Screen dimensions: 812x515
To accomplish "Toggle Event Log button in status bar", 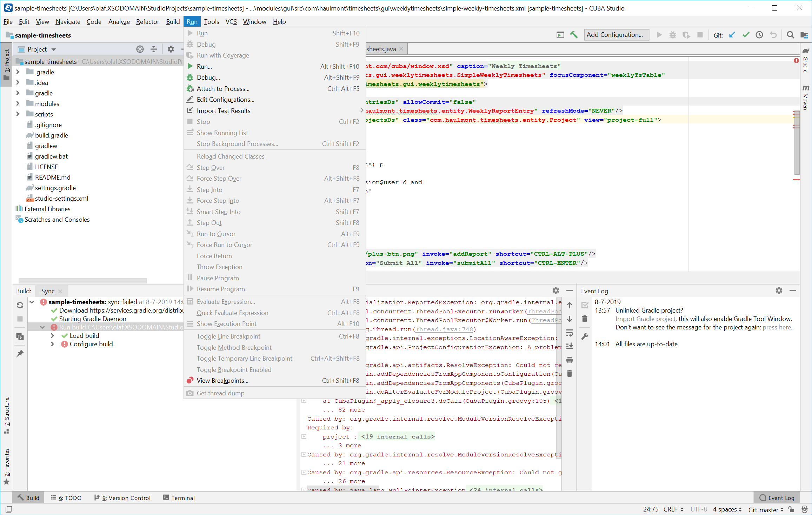I will coord(777,498).
